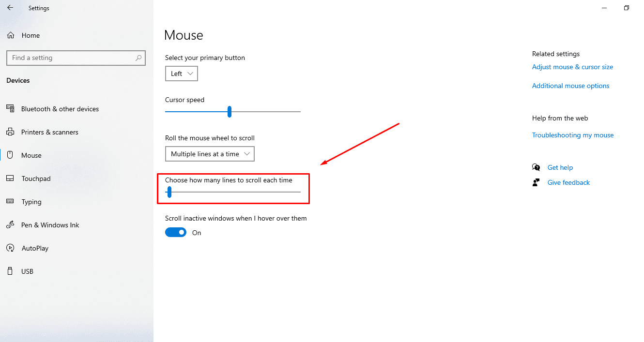Open the primary button dropdown
This screenshot has width=644, height=342.
pos(181,73)
